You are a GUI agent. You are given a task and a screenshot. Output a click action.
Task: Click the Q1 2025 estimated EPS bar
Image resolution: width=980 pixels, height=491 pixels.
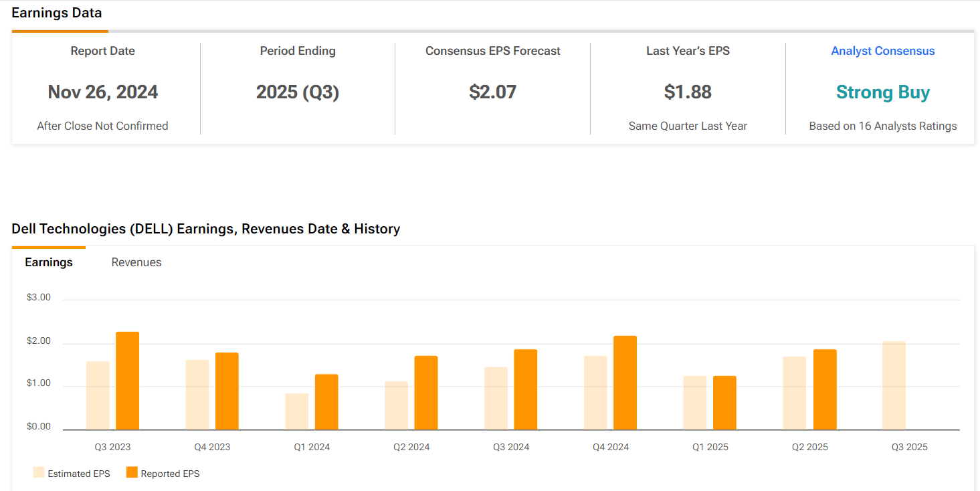695,403
